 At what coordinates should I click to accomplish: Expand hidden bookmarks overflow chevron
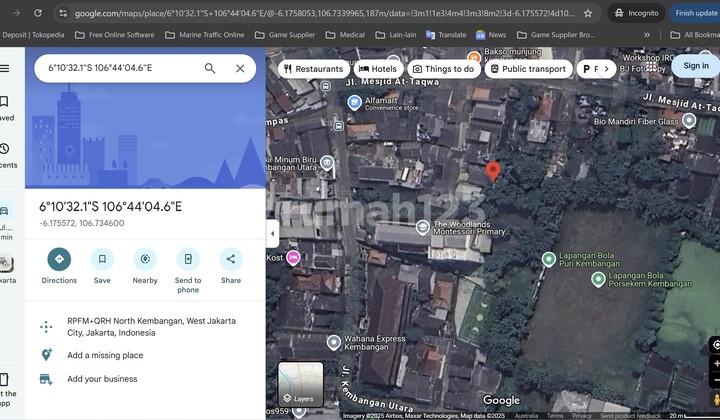pos(647,35)
